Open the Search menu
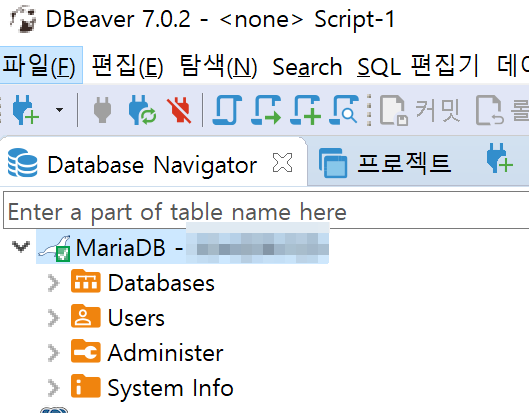 [x=307, y=66]
